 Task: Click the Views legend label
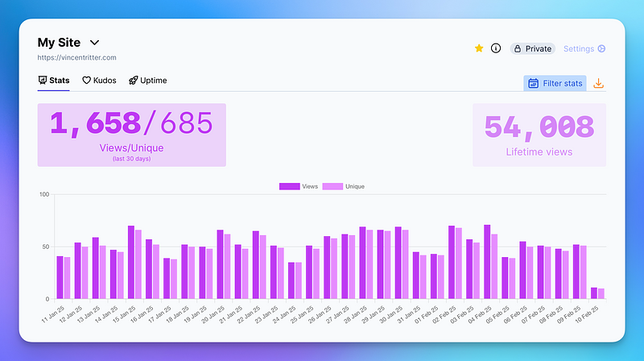[x=310, y=186]
